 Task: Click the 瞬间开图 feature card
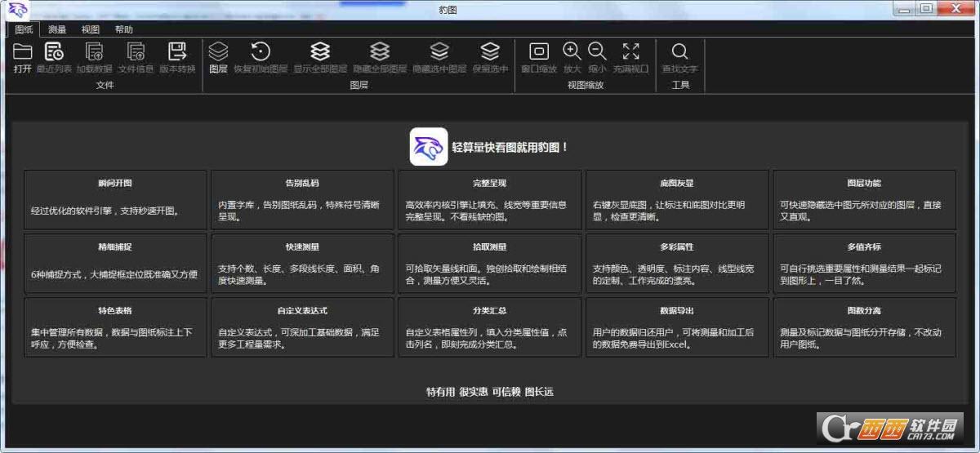[115, 199]
